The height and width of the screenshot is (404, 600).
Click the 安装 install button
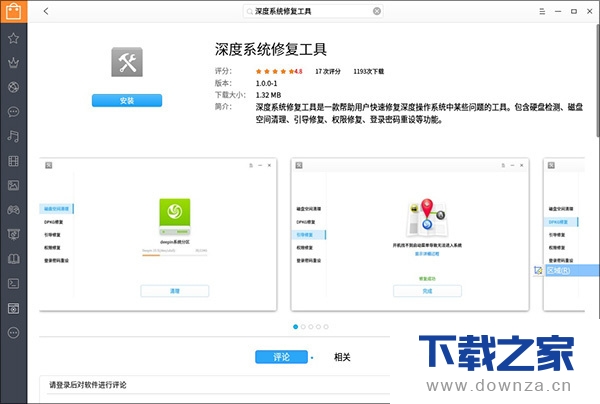point(126,100)
